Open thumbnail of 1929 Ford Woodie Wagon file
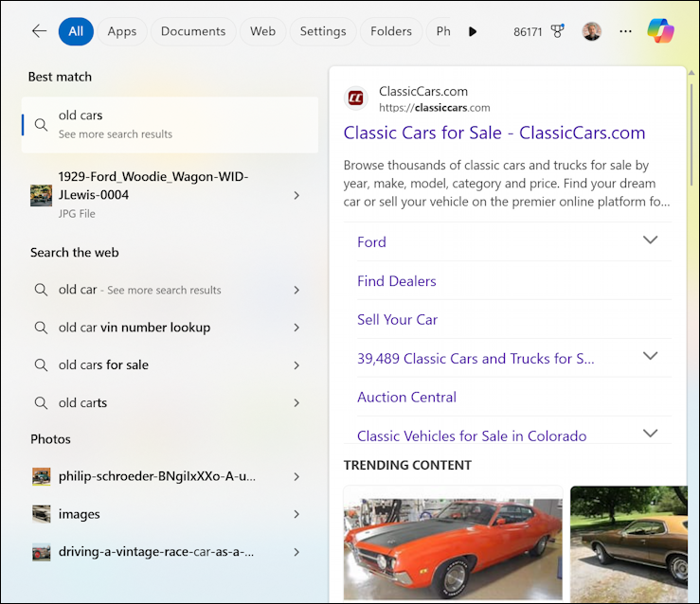The image size is (700, 604). tap(41, 195)
